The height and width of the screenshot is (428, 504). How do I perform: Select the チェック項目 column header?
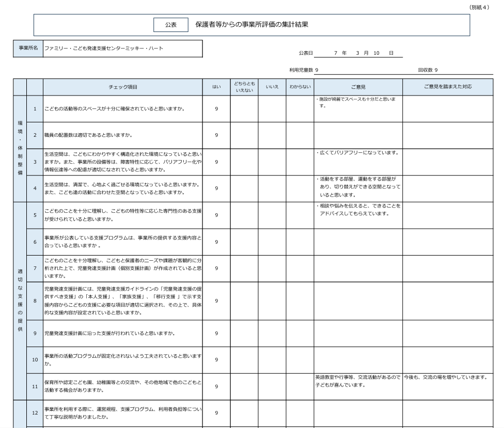click(122, 87)
